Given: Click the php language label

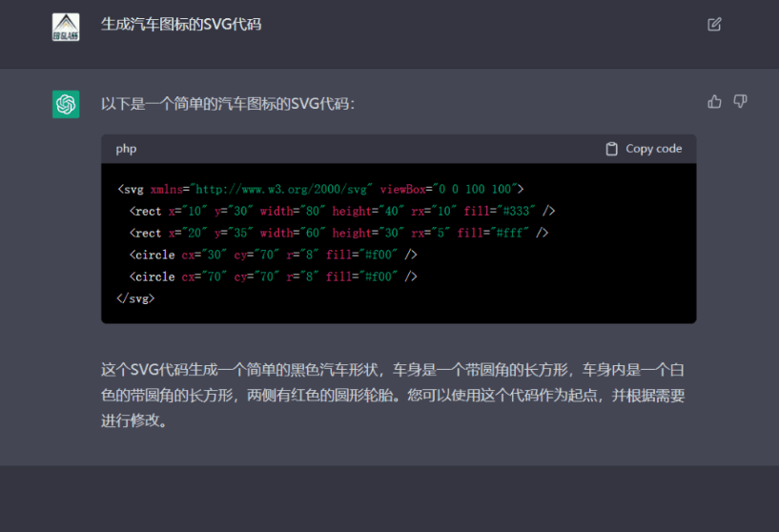Looking at the screenshot, I should coord(126,149).
